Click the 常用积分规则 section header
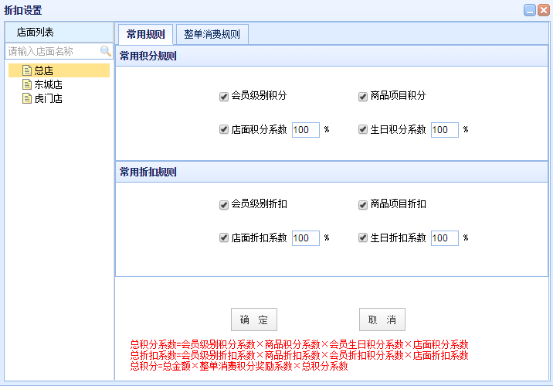 click(331, 56)
